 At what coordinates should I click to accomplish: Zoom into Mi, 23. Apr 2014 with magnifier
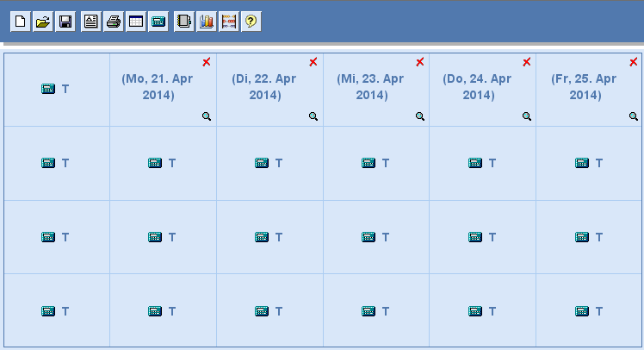(x=420, y=116)
